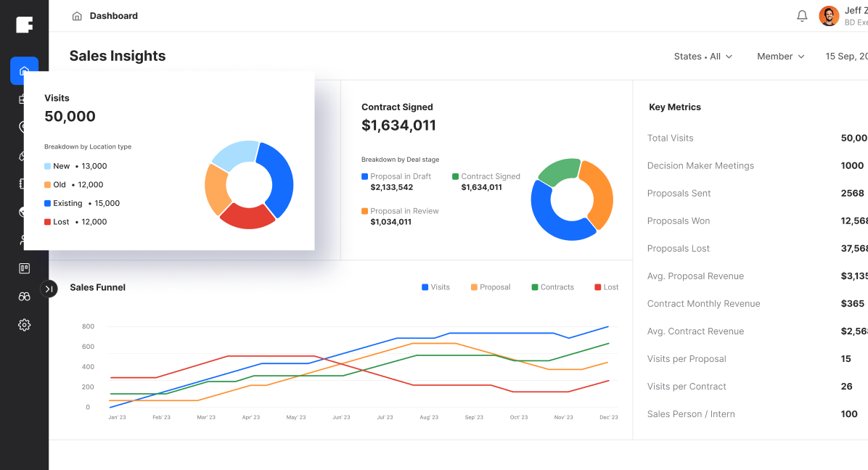This screenshot has height=470, width=868.
Task: Click the company logo in the sidebar
Action: (24, 25)
